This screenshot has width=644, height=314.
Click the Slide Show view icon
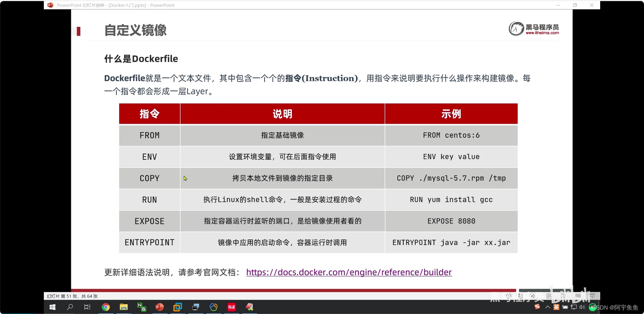click(x=592, y=296)
